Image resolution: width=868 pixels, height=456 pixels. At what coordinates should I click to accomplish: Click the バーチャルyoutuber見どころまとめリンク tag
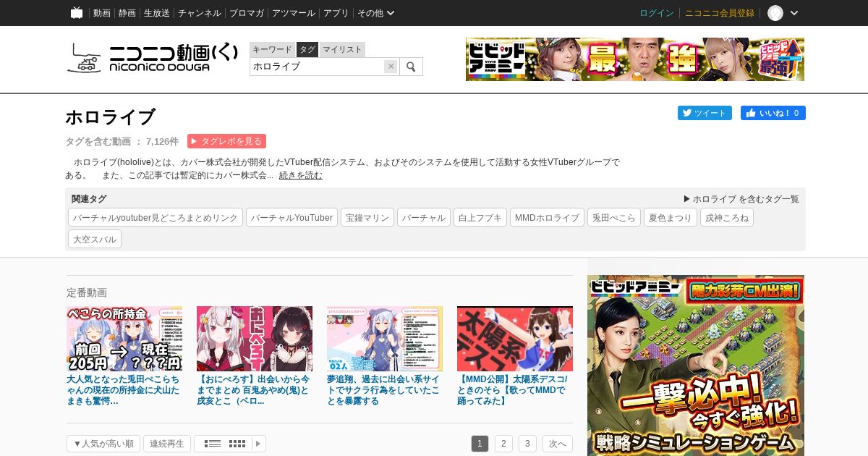pos(156,217)
